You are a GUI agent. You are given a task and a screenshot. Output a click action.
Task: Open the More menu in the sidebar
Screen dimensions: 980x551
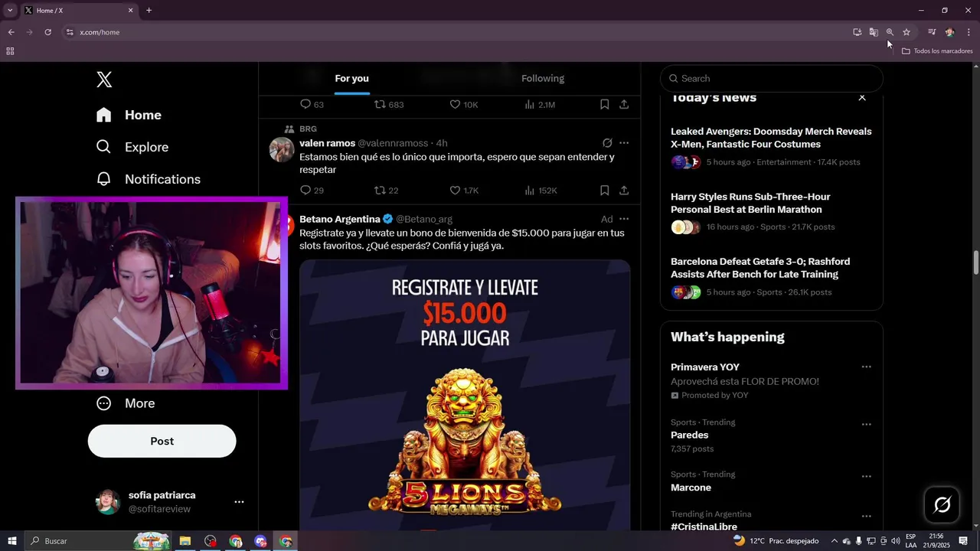pyautogui.click(x=126, y=403)
